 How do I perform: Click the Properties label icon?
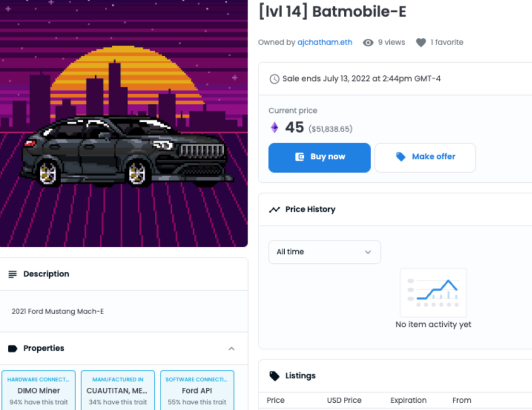tap(13, 348)
